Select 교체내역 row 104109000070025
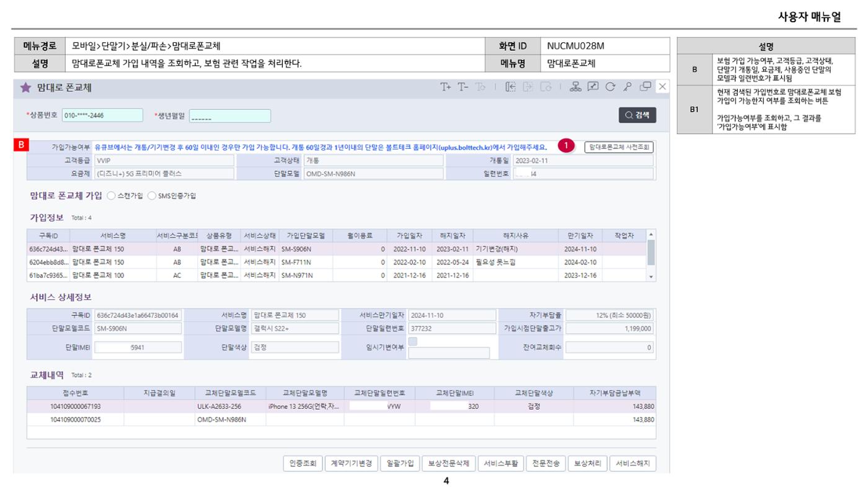This screenshot has width=868, height=489. pos(342,419)
